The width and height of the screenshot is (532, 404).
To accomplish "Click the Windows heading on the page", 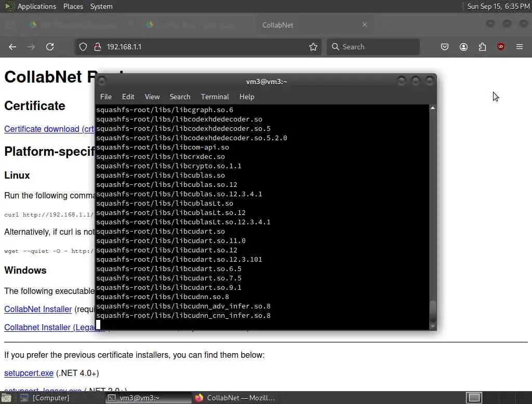I will pyautogui.click(x=25, y=271).
